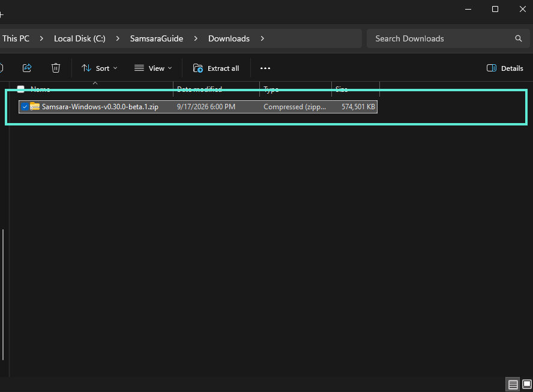Toggle the Details pane
The image size is (533, 392).
[505, 68]
